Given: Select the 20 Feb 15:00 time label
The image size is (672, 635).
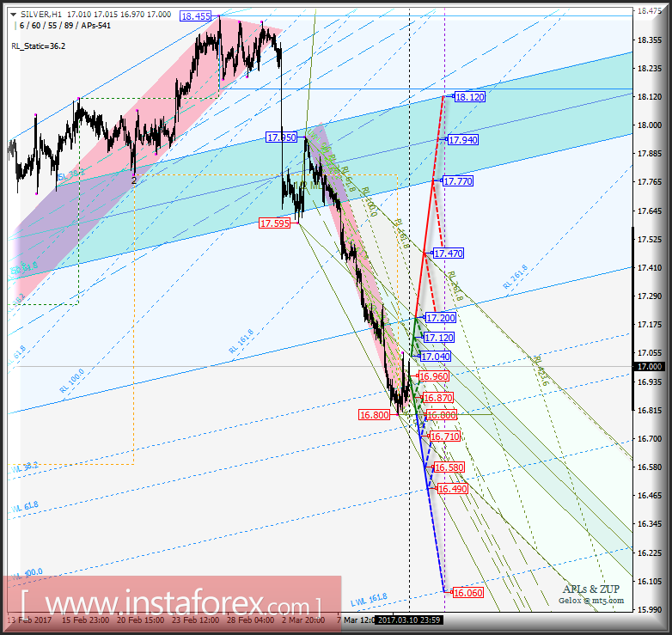Looking at the screenshot, I should pos(141,620).
